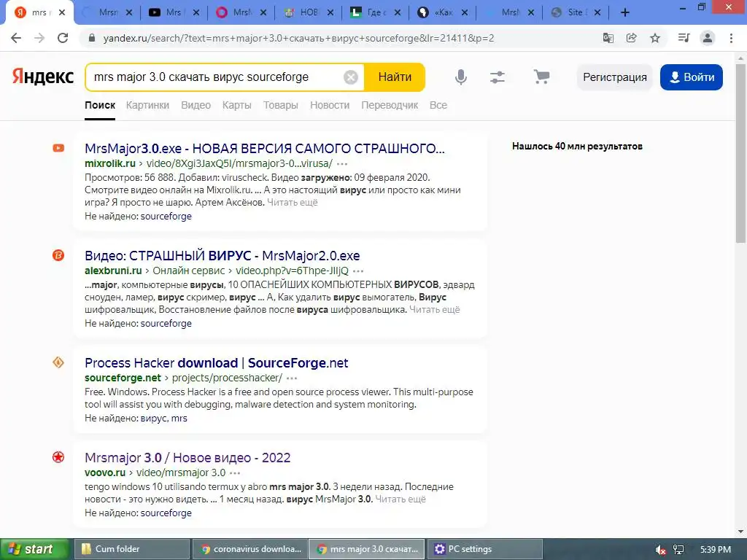Open options dots for sourceforge.net result
This screenshot has width=747, height=560.
(x=292, y=378)
